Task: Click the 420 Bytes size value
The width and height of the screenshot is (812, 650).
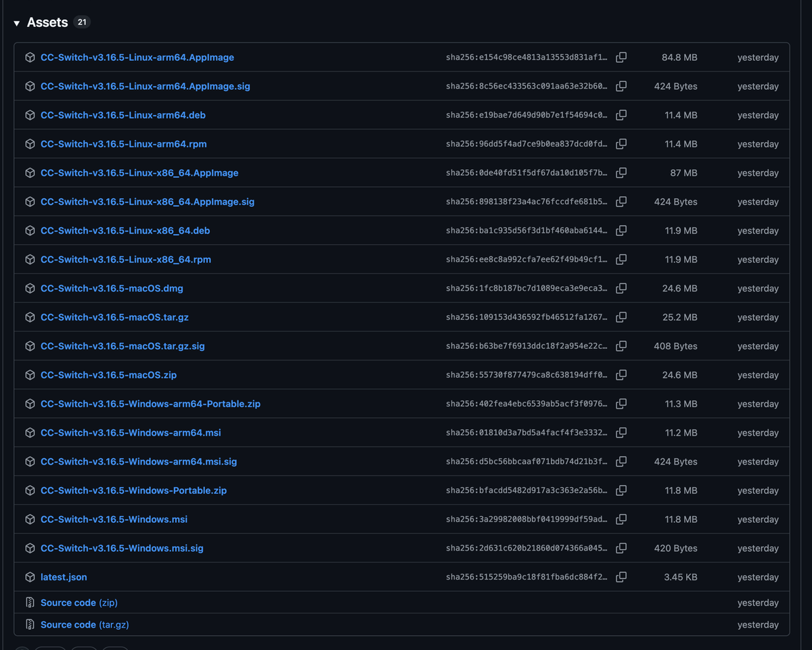Action: pos(675,548)
